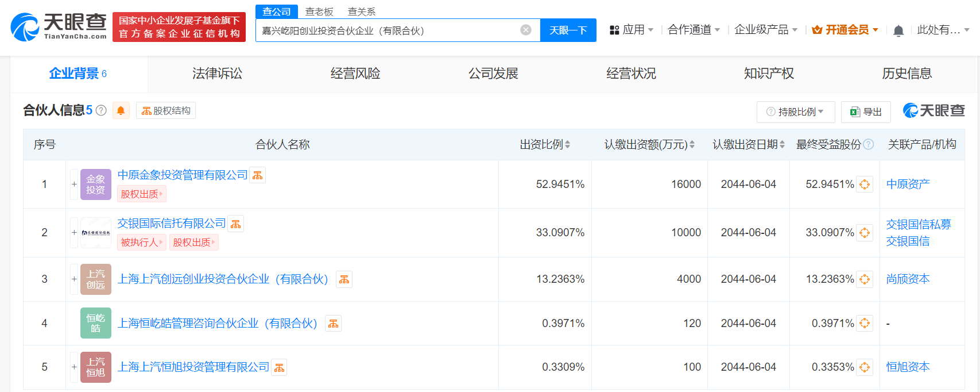
Task: Click the orange alert bell beside 合伙人信息
Action: click(121, 110)
